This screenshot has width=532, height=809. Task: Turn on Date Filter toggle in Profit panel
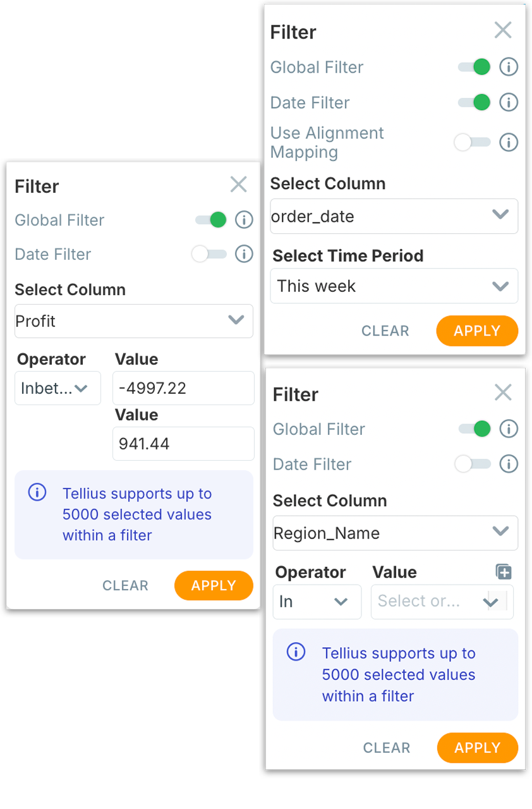(x=209, y=254)
